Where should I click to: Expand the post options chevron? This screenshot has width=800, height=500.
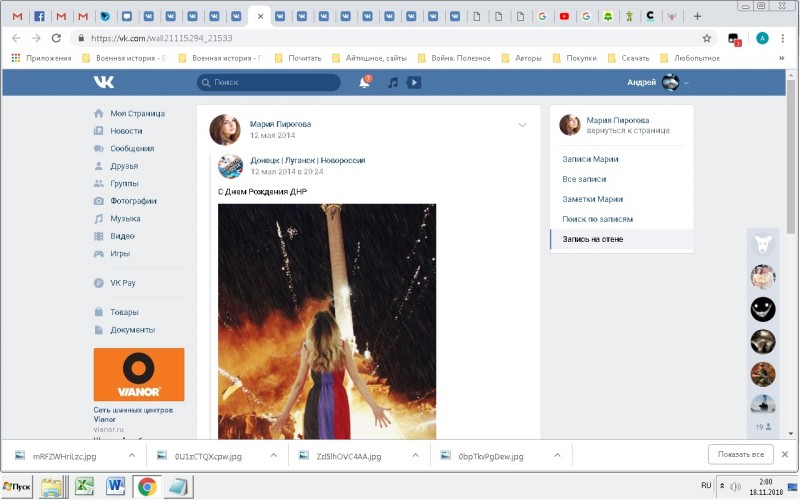[522, 125]
